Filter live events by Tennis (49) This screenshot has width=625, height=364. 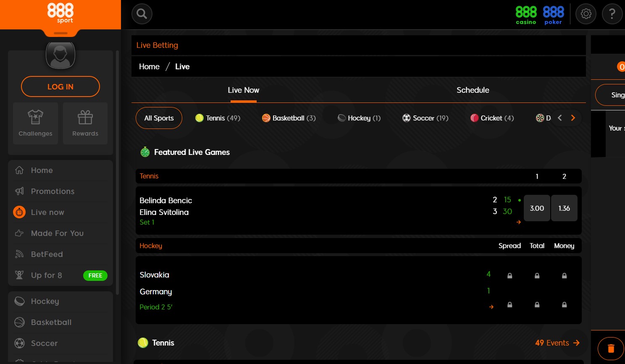pos(218,118)
